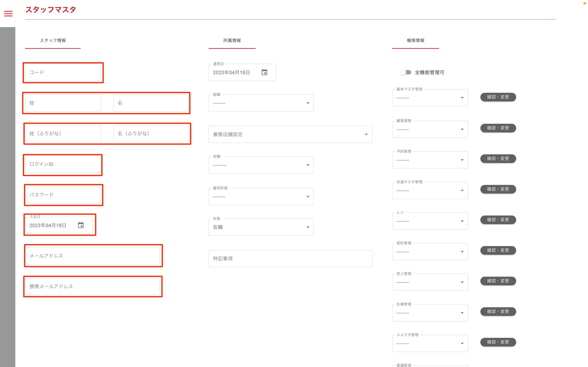Select the 権限情報 section tab
588x367 pixels.
(x=415, y=41)
